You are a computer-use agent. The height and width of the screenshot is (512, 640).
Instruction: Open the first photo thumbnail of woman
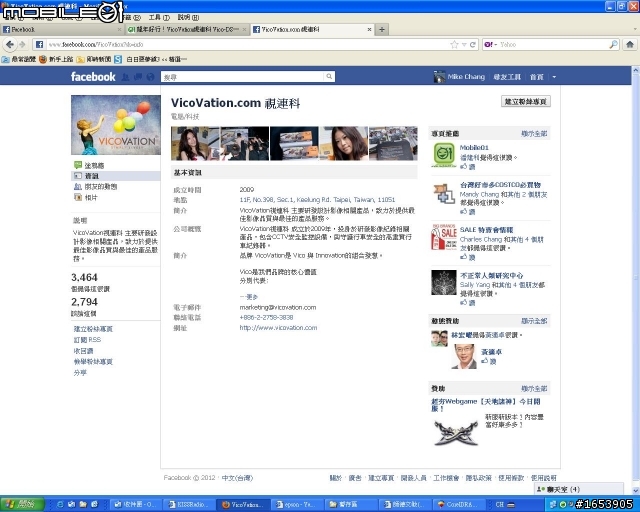(x=195, y=143)
